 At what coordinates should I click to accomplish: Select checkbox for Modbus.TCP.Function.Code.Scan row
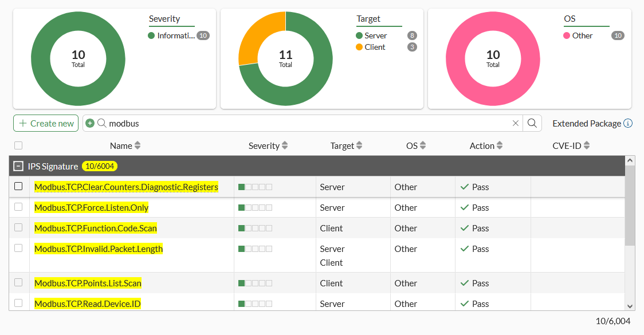coord(18,227)
